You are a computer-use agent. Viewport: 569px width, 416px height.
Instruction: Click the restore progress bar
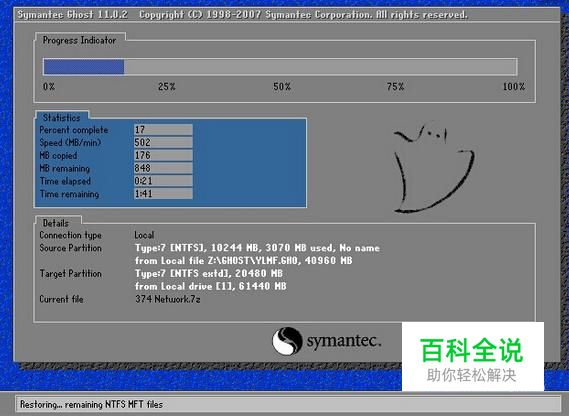280,67
